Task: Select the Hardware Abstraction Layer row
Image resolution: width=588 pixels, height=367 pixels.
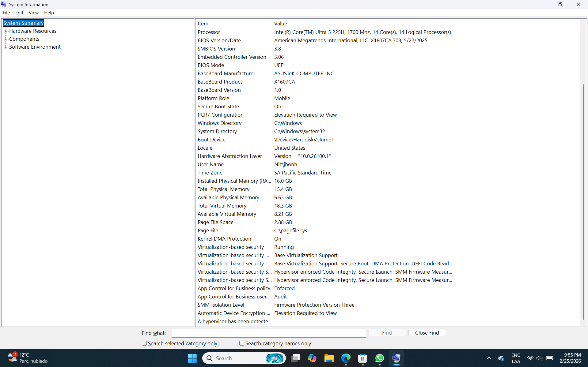Action: 325,156
